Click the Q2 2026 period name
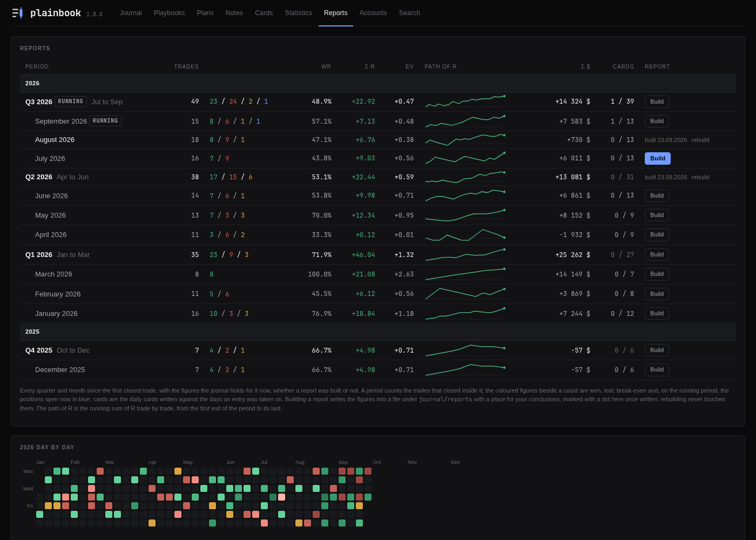The height and width of the screenshot is (540, 756). (x=39, y=177)
